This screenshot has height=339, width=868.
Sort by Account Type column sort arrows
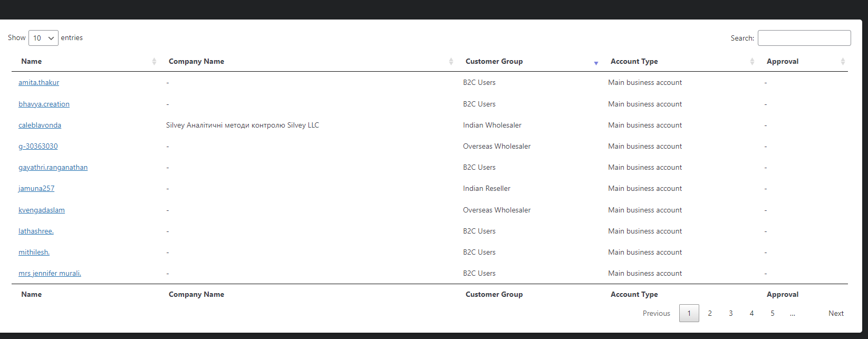752,62
